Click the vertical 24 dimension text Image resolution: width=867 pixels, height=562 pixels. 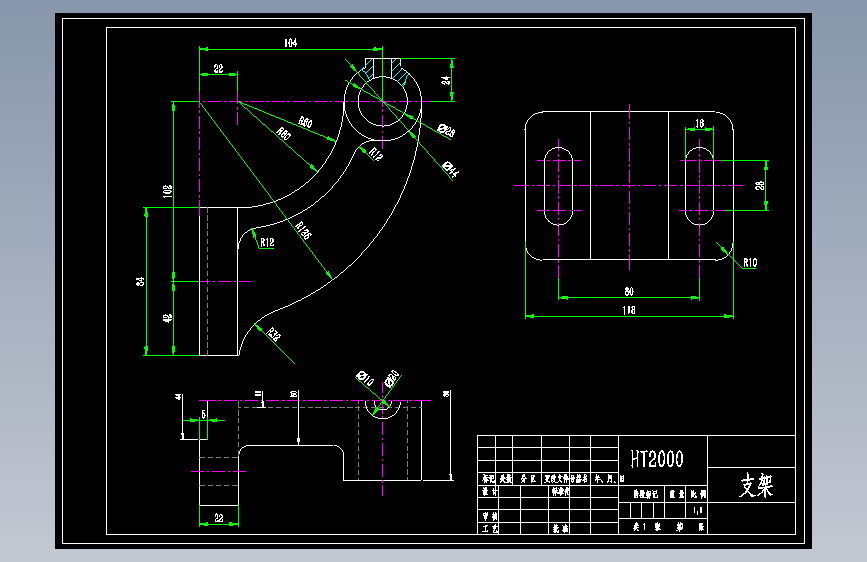click(x=446, y=80)
